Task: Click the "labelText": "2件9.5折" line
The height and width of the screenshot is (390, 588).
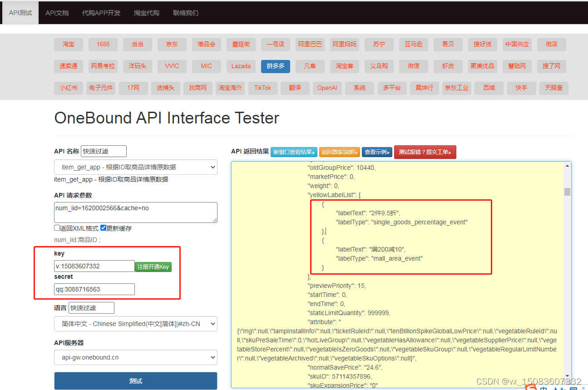Action: (368, 213)
